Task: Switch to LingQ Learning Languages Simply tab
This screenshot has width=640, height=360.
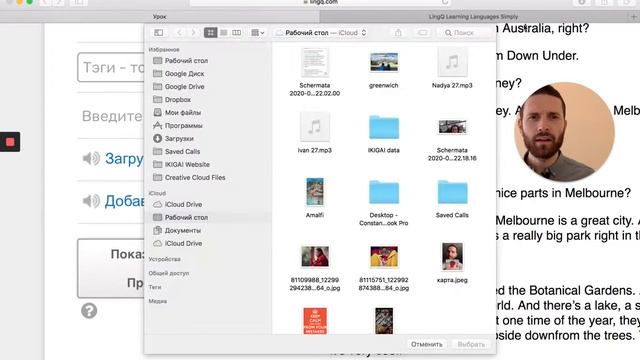Action: pyautogui.click(x=473, y=17)
